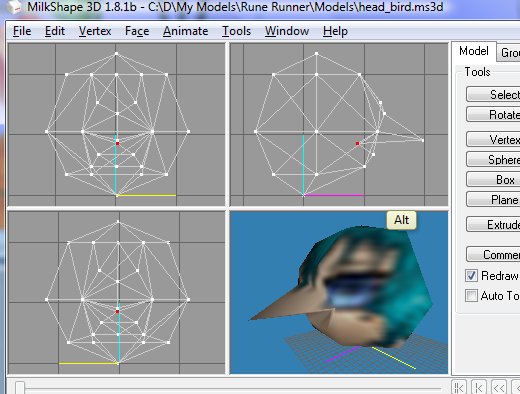The image size is (520, 394).
Task: Activate the Model tab
Action: click(x=474, y=51)
